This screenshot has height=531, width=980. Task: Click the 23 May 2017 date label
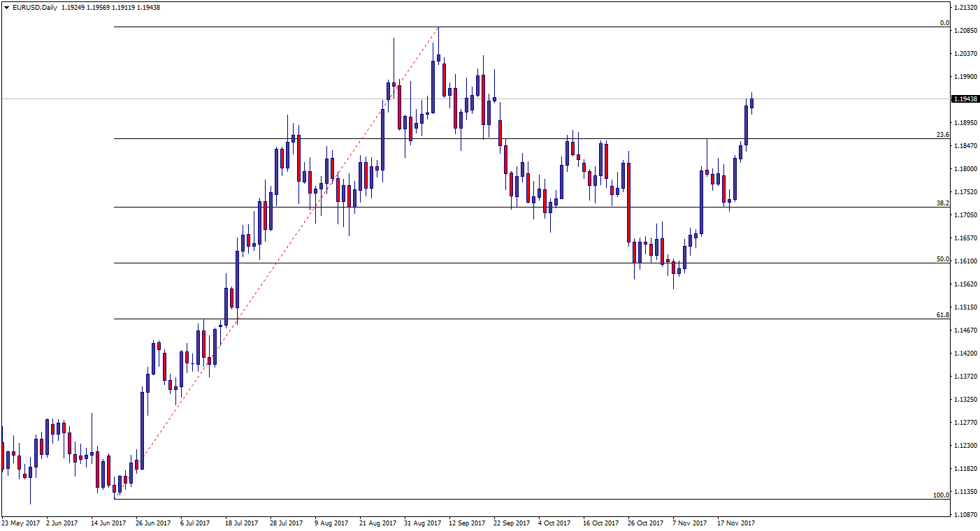tap(22, 523)
